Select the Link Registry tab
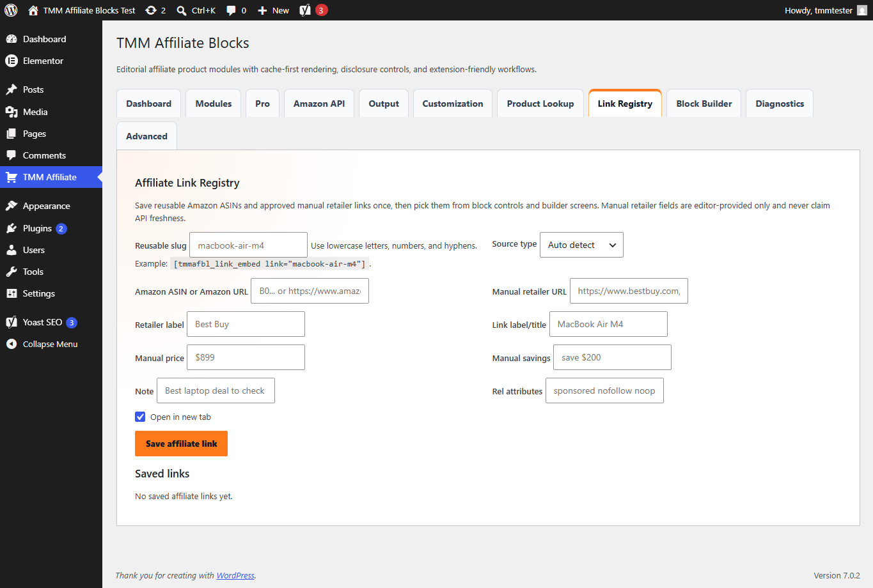Viewport: 873px width, 588px height. coord(625,104)
